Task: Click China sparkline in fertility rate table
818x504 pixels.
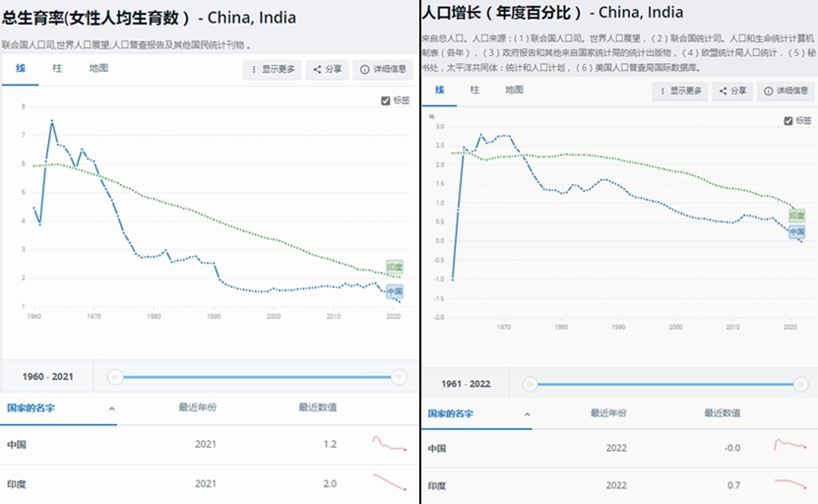Action: [x=390, y=444]
